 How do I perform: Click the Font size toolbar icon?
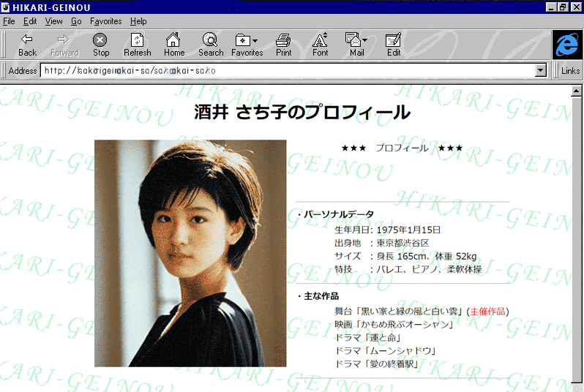pos(321,44)
